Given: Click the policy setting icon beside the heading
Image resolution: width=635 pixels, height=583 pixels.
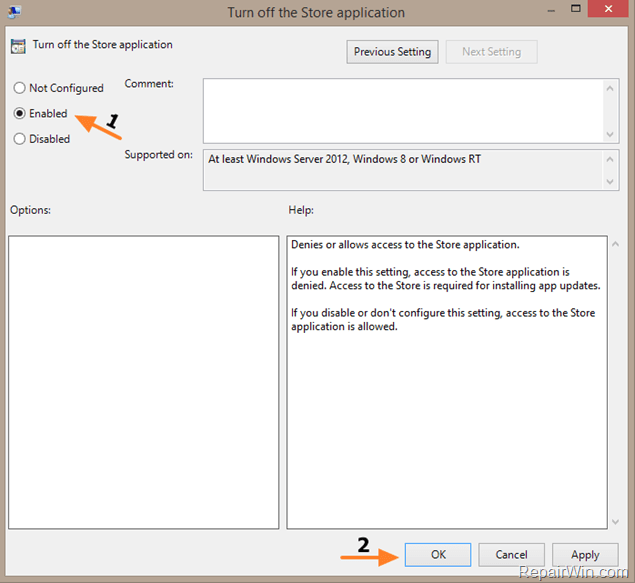Looking at the screenshot, I should tap(18, 46).
